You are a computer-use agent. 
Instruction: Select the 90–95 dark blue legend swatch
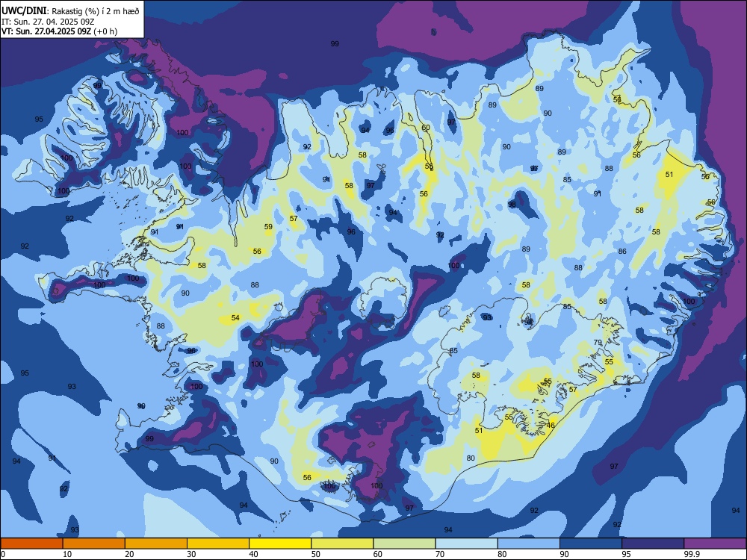click(x=591, y=544)
